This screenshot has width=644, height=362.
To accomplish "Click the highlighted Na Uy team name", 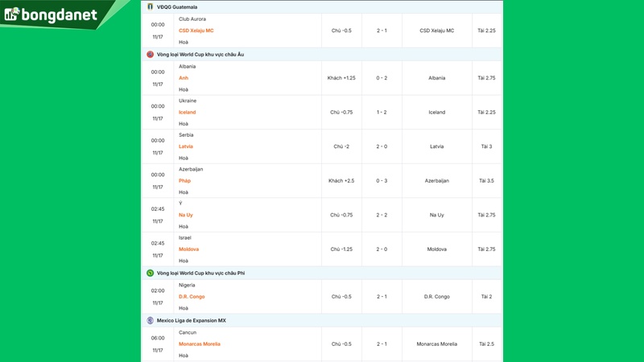I will (x=186, y=215).
